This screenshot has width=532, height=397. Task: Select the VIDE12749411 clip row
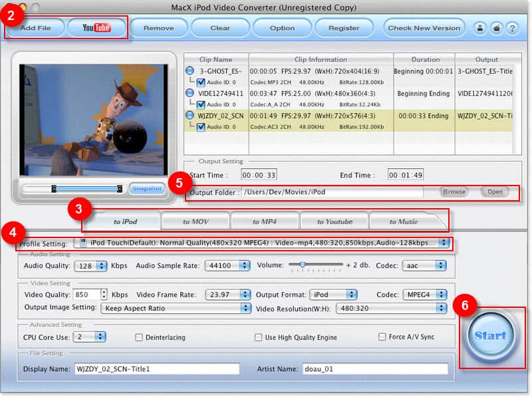pyautogui.click(x=348, y=93)
